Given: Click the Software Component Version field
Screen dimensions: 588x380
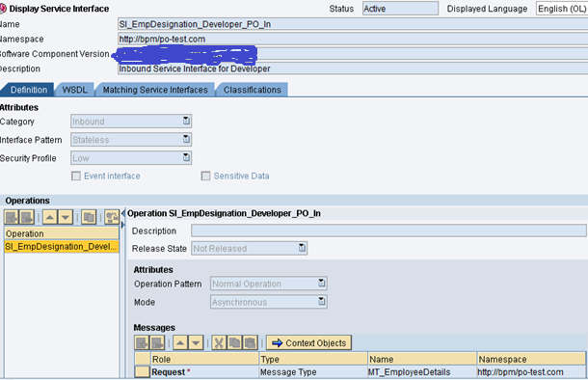Looking at the screenshot, I should pos(353,54).
